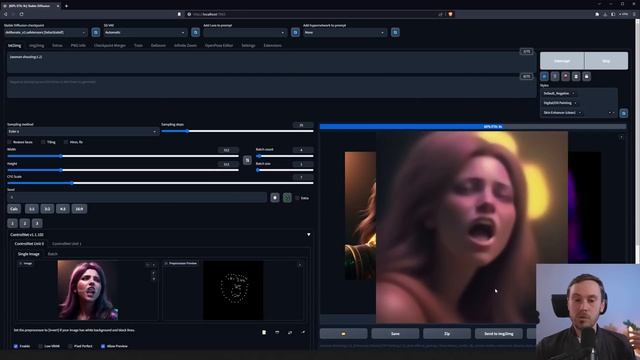Screen dimensions: 640x360
Task: Click into the Seed input field
Action: [x=137, y=198]
